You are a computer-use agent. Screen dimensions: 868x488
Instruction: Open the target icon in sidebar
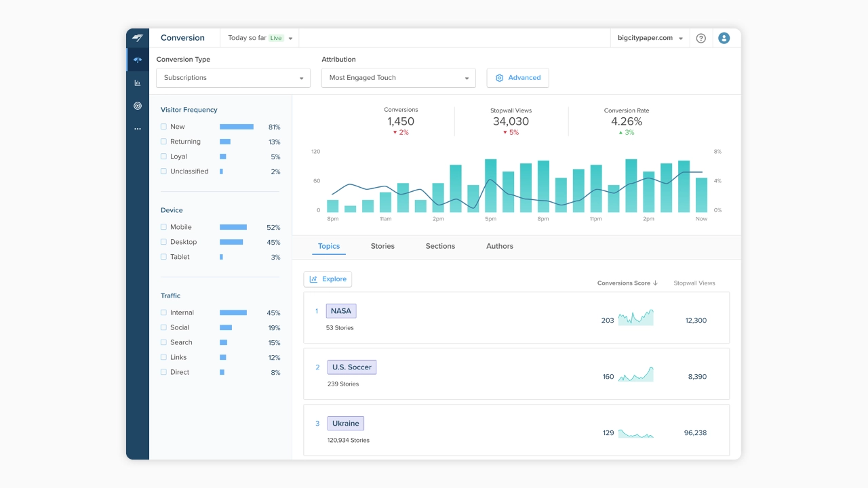click(x=138, y=106)
